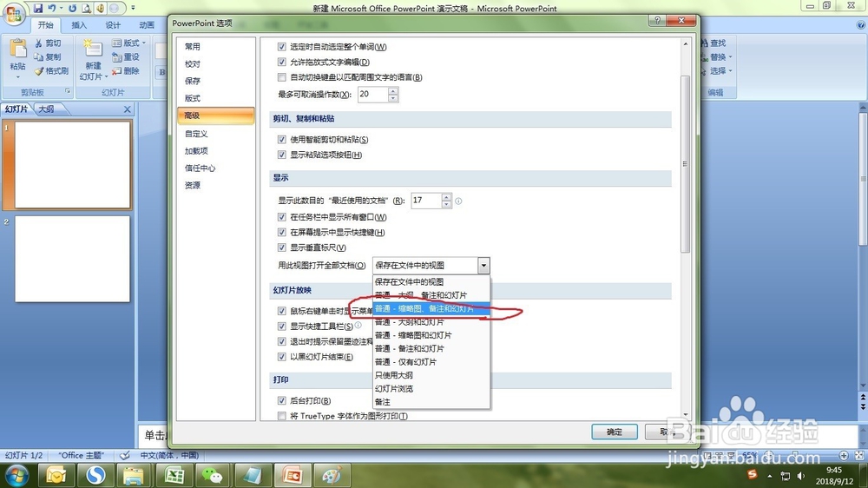Click the 新建幻灯片 (New Slide) icon
The height and width of the screenshot is (488, 868).
coord(93,48)
